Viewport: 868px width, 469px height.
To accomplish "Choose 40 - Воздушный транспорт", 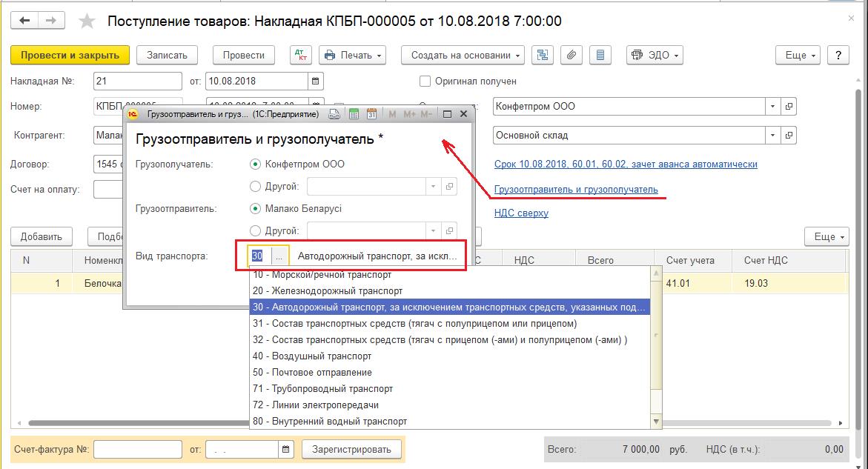I will point(450,356).
